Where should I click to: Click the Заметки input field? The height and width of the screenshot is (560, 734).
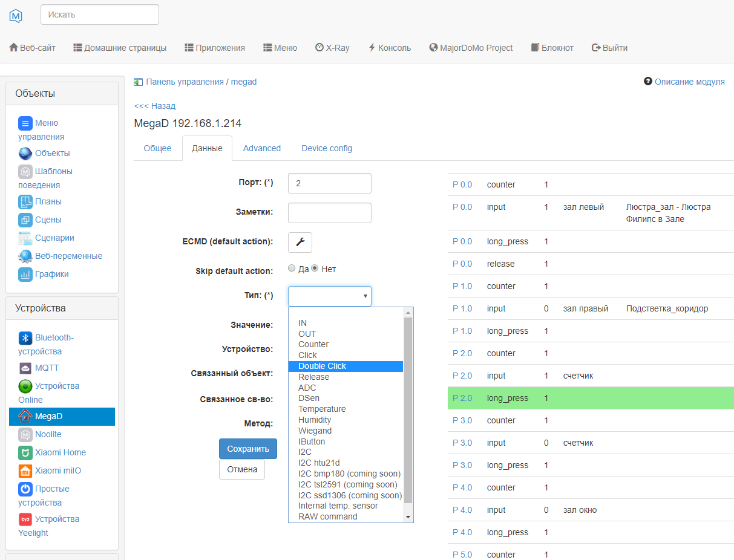coord(329,212)
